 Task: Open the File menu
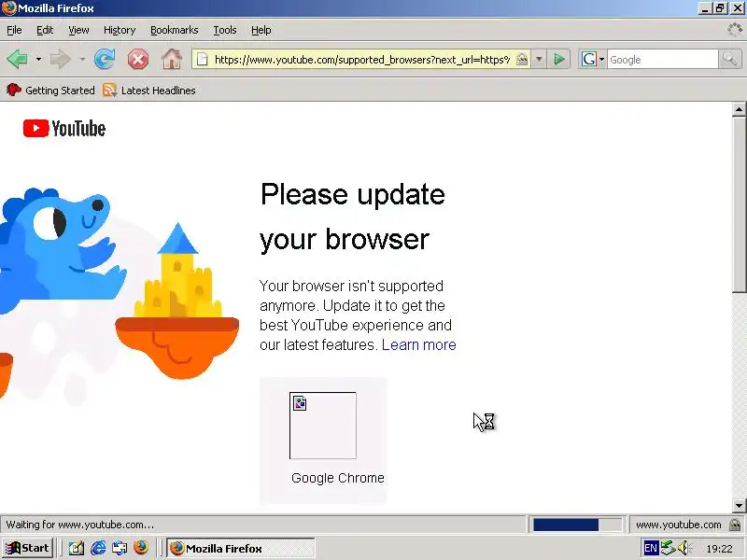[x=14, y=30]
